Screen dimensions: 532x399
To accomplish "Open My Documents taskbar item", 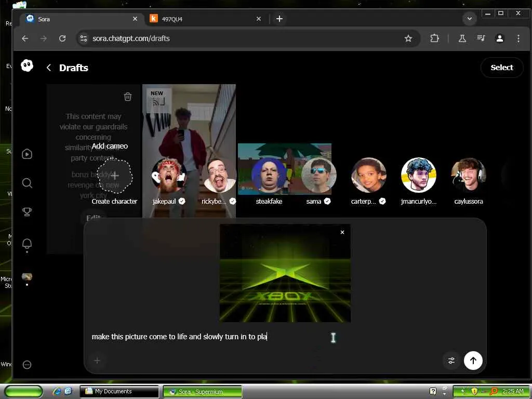I will pyautogui.click(x=119, y=391).
